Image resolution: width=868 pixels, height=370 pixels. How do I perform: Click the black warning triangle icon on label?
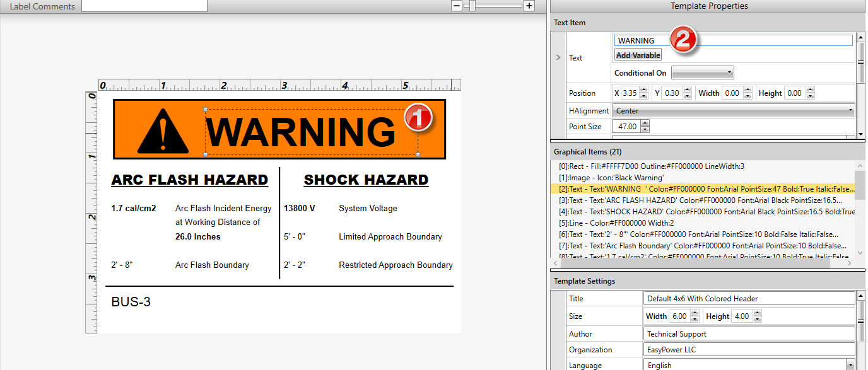click(162, 131)
